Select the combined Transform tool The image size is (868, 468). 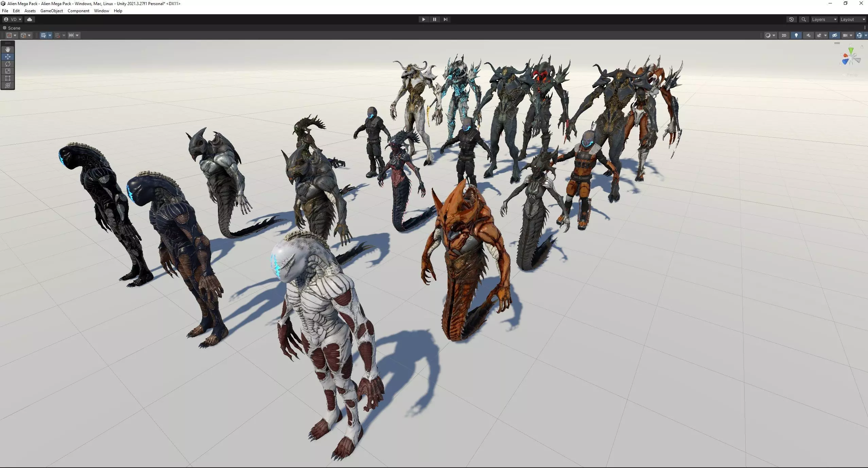[x=8, y=85]
